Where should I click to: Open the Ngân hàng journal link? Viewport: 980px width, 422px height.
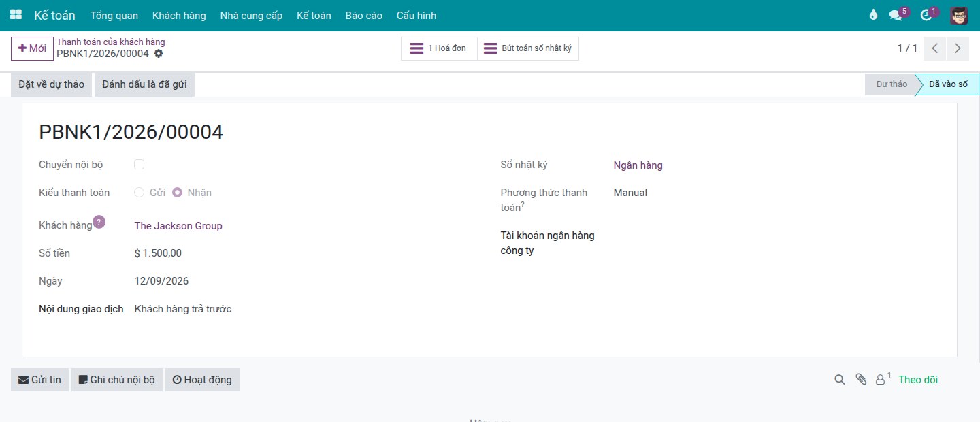coord(638,165)
